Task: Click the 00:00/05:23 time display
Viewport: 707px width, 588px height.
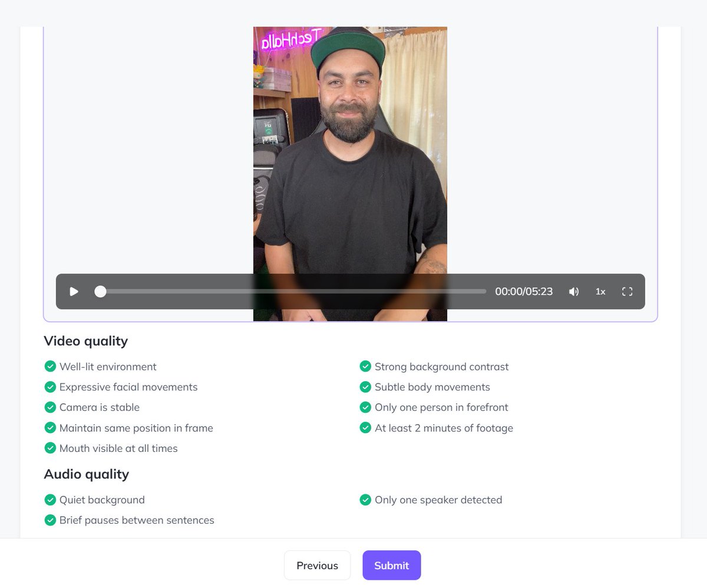Action: pos(524,292)
